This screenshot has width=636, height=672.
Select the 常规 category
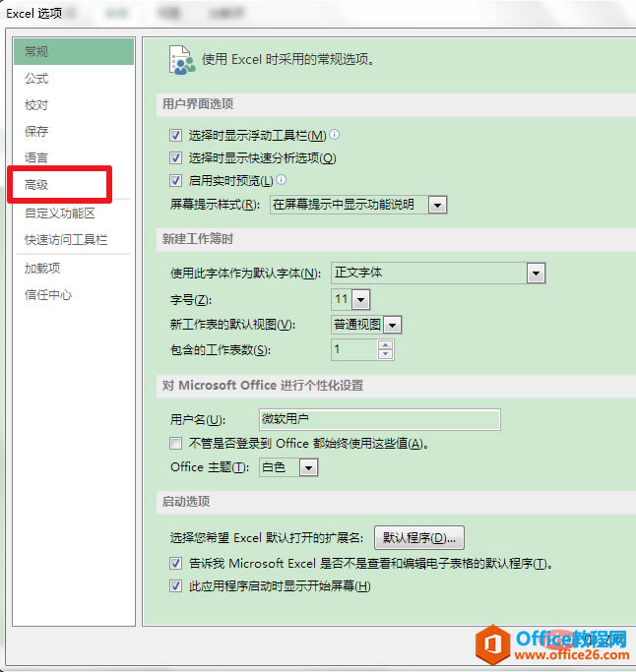[74, 51]
